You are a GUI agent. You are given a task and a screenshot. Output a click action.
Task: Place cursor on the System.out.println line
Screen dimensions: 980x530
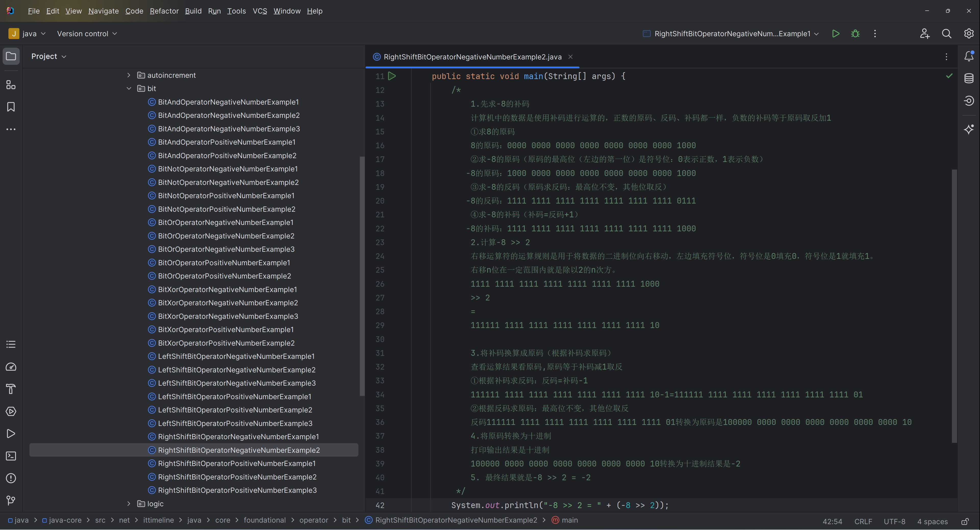(x=560, y=505)
